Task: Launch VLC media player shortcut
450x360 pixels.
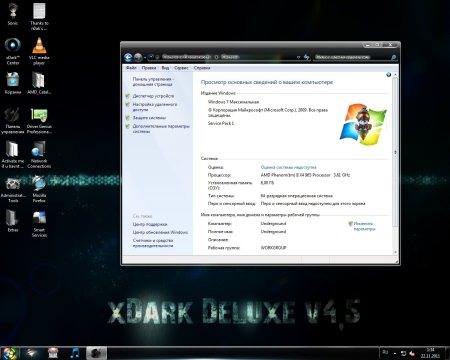Action: pyautogui.click(x=39, y=51)
